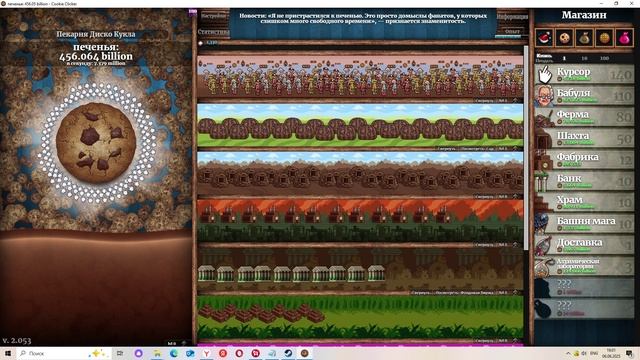Click the big chocolate chip cookie
Viewport: 640px width, 360px height.
[96, 142]
